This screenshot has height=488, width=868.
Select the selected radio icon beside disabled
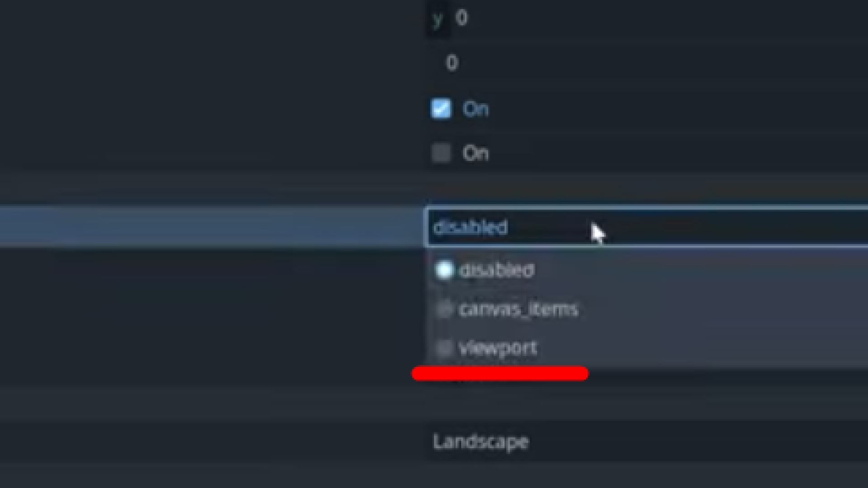(443, 270)
